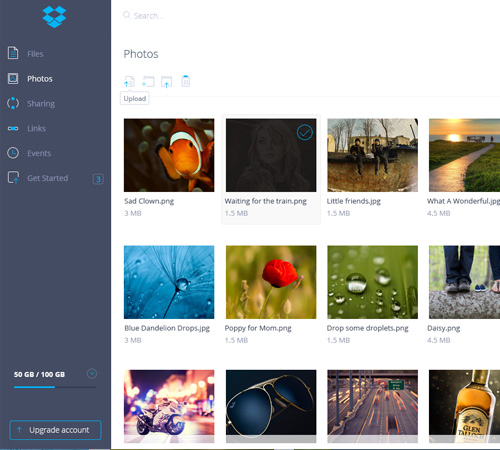Click the 3 MB size under Sad Clown.png
The width and height of the screenshot is (500, 450).
[133, 213]
